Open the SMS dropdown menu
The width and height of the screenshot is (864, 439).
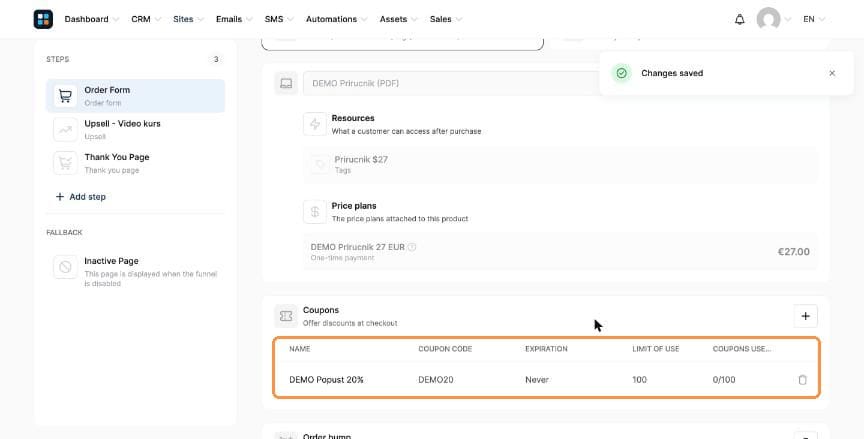(279, 19)
